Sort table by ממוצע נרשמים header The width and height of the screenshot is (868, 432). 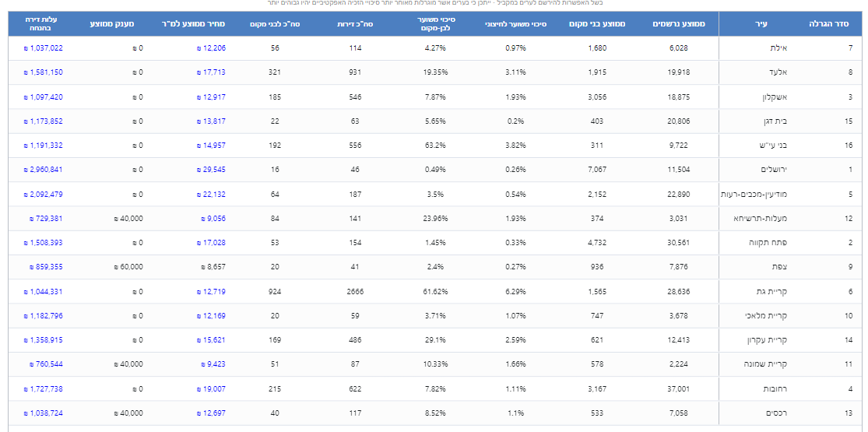coord(679,25)
